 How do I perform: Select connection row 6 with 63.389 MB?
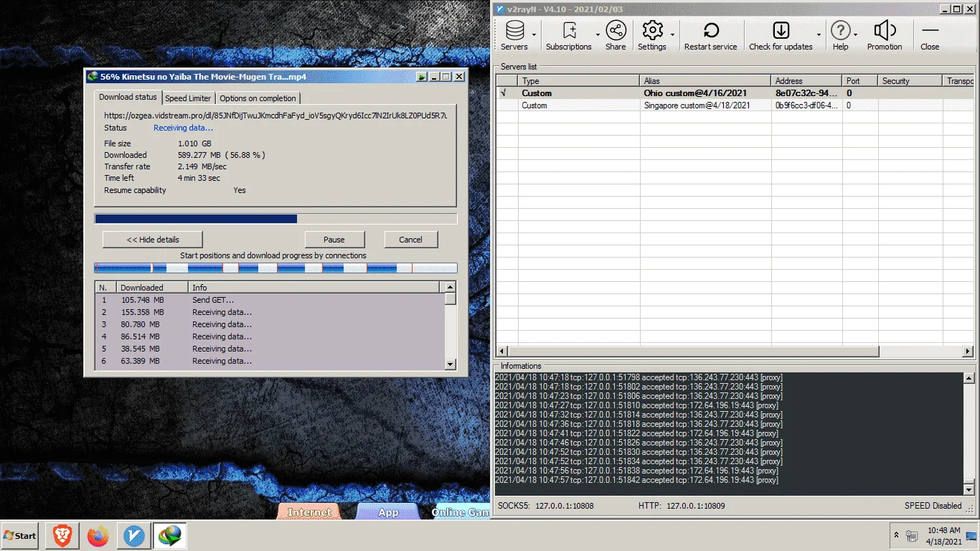click(x=270, y=361)
